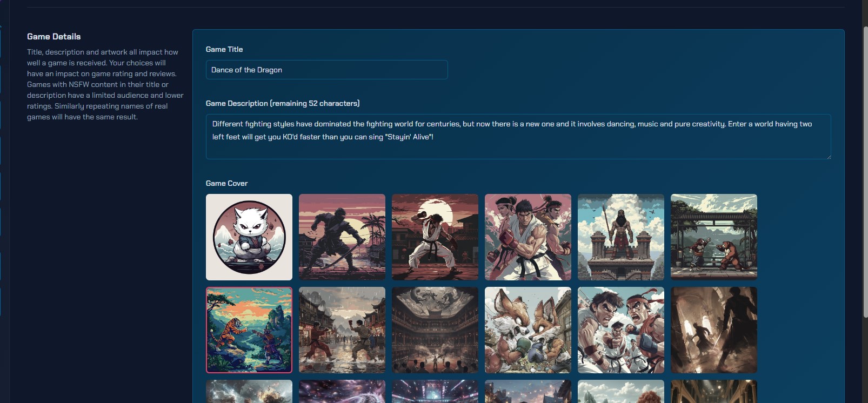This screenshot has height=403, width=868.
Task: Click the Game Details heading
Action: pos(54,37)
